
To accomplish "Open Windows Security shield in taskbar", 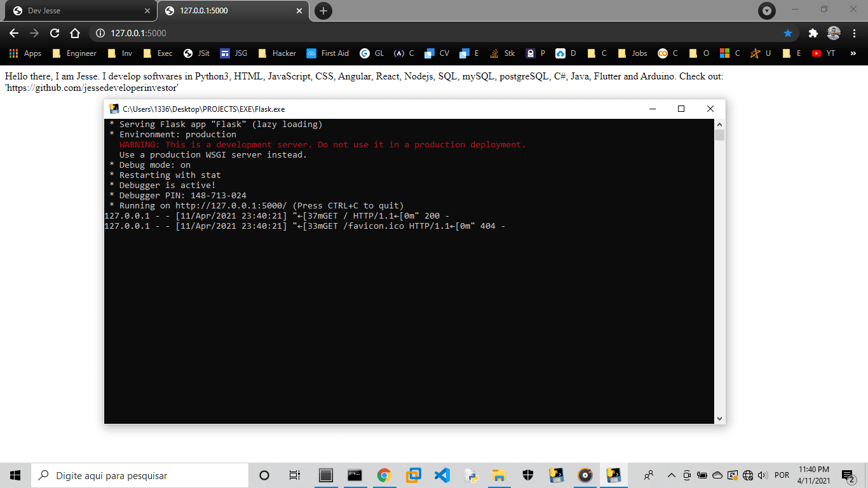I will coord(528,475).
